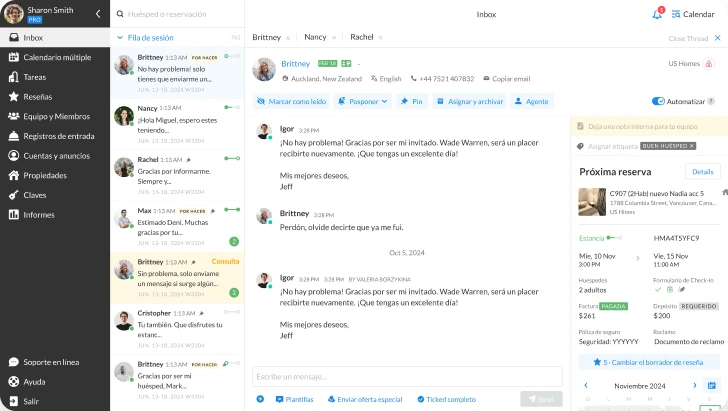Click the Pin conversation button
This screenshot has height=411, width=728.
[411, 101]
